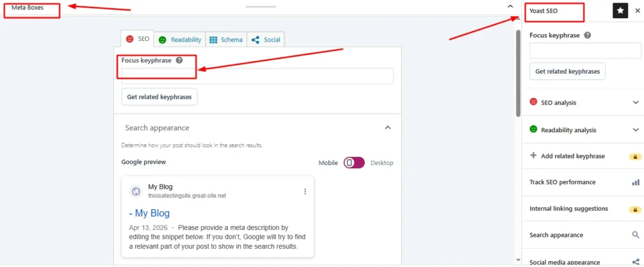Screen dimensions: 644x267
Task: Click Get related keyphrases button in metabox
Action: 159,97
